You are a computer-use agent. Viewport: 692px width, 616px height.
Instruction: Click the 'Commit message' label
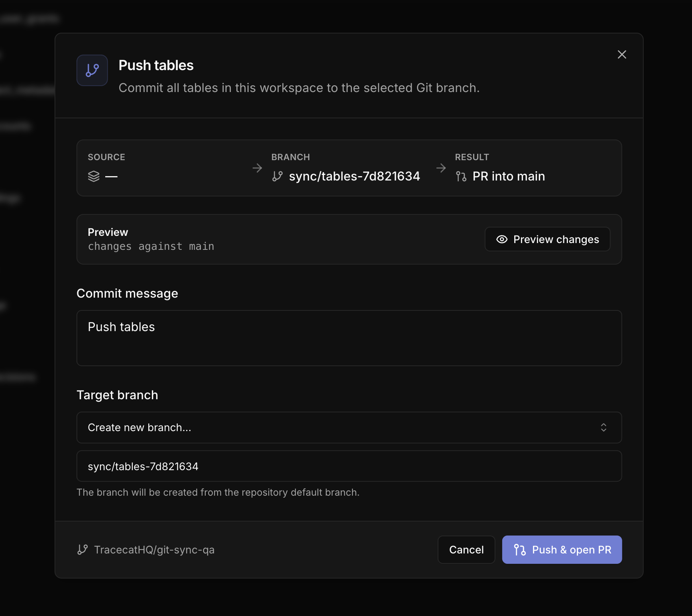pyautogui.click(x=127, y=294)
